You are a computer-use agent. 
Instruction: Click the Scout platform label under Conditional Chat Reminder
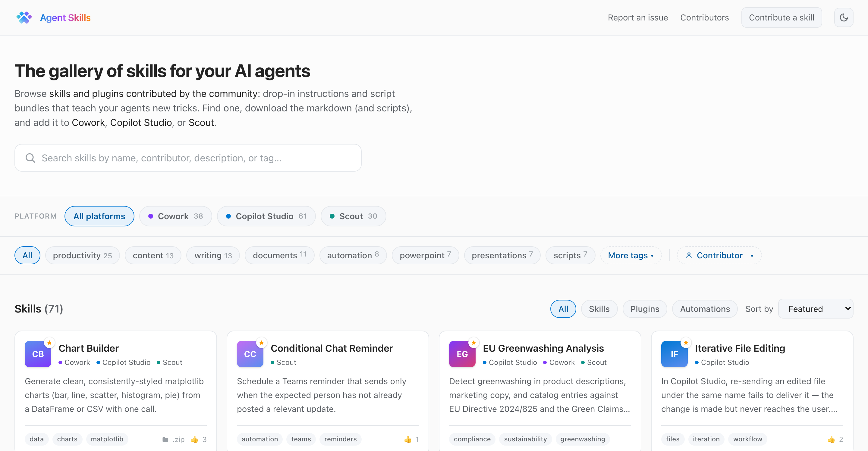click(284, 362)
